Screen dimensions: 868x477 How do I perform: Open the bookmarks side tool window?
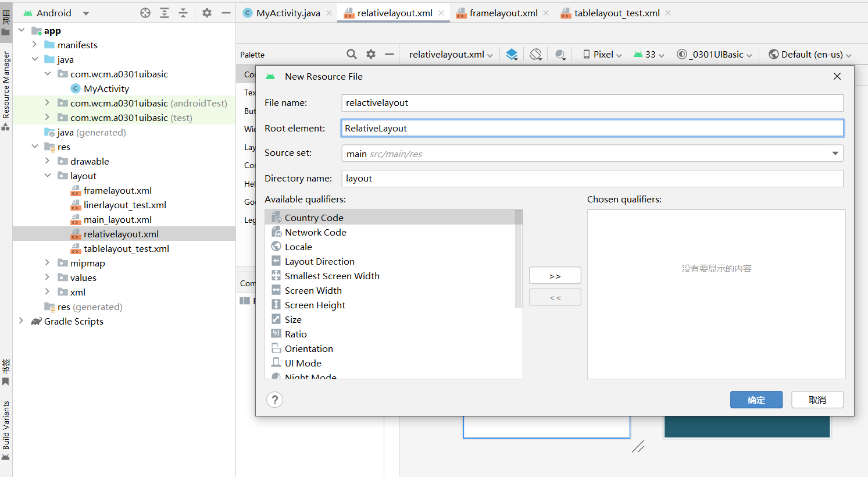point(6,372)
